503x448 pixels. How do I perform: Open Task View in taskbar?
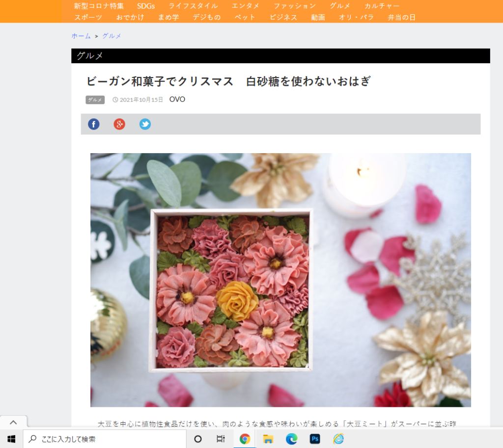[x=221, y=439]
